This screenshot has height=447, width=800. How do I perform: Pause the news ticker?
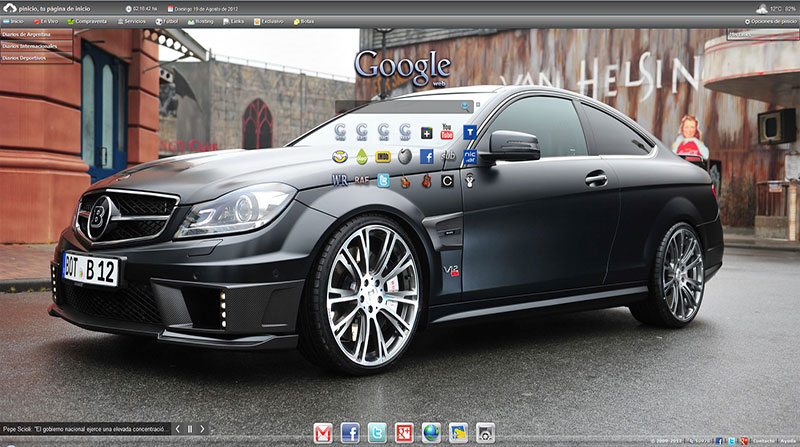click(190, 429)
